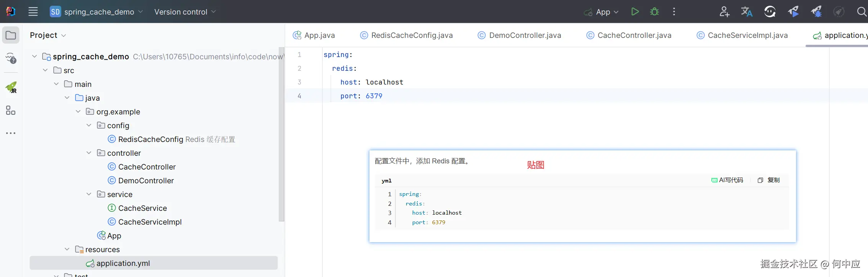Collapse the main folder

(x=56, y=84)
